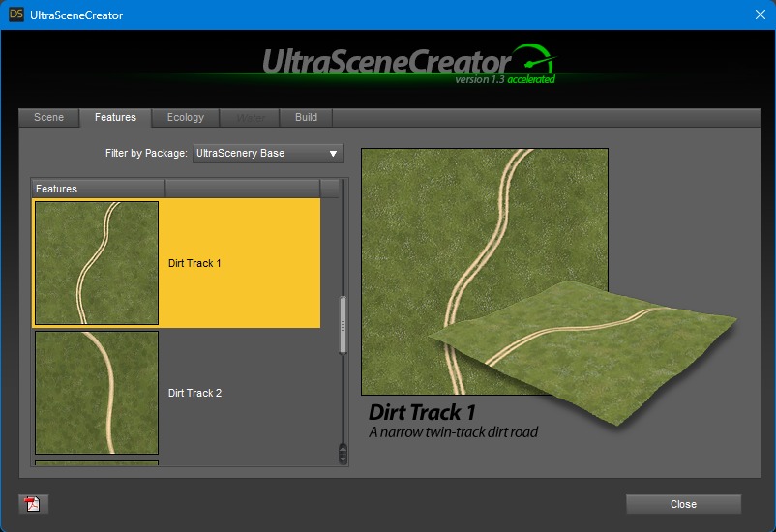Screen dimensions: 776x532
Task: Open the PDF documentation icon
Action: [x=33, y=504]
